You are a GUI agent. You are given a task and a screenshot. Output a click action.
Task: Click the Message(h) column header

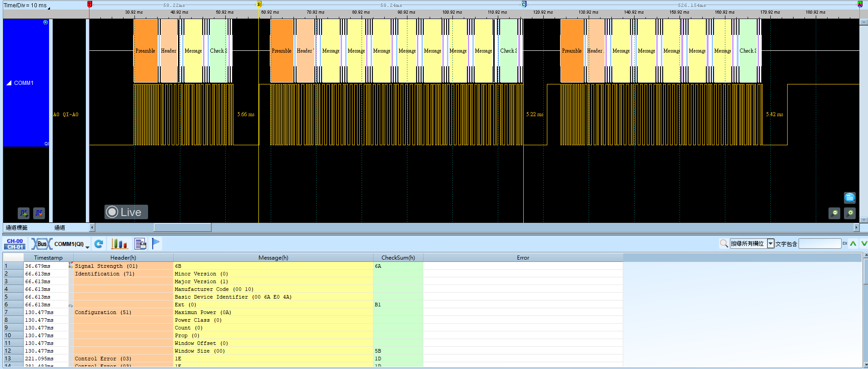coord(273,257)
